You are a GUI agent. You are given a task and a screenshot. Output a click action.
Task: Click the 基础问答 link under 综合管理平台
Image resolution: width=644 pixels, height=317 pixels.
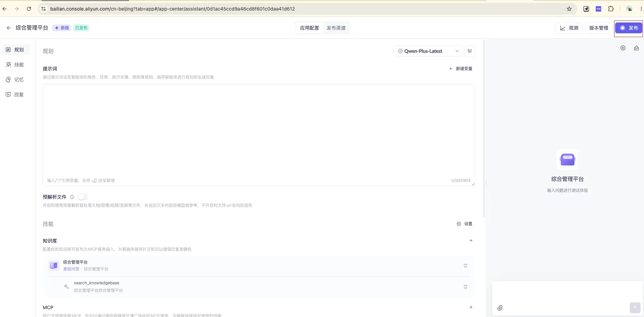tap(71, 269)
